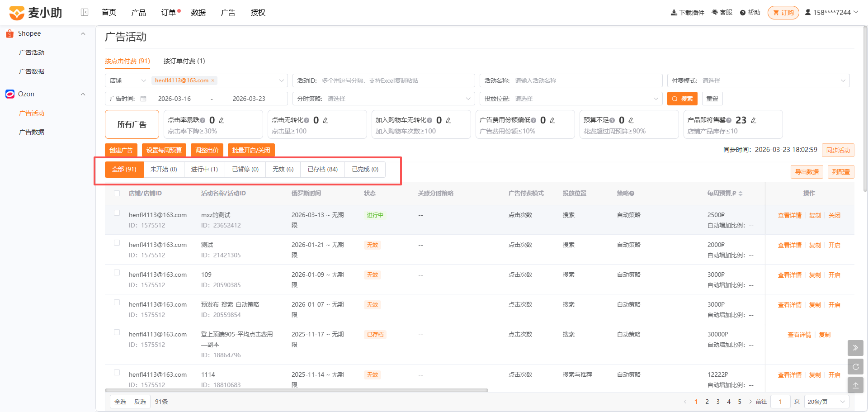Click 导出数据 button

click(x=807, y=172)
